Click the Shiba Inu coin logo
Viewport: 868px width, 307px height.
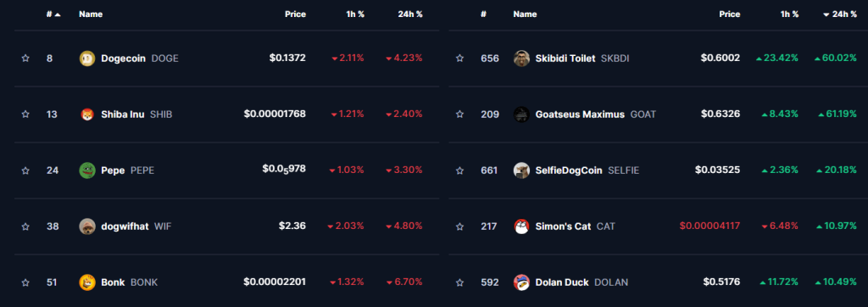click(x=87, y=114)
